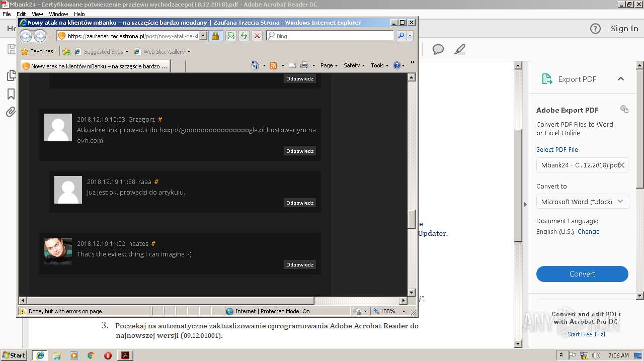Go to the IE Home page icon
Viewport: 644px width, 362px height.
click(x=255, y=65)
